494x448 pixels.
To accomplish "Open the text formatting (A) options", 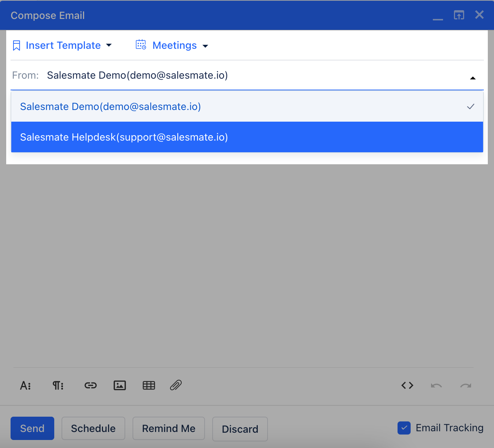I will coord(25,385).
